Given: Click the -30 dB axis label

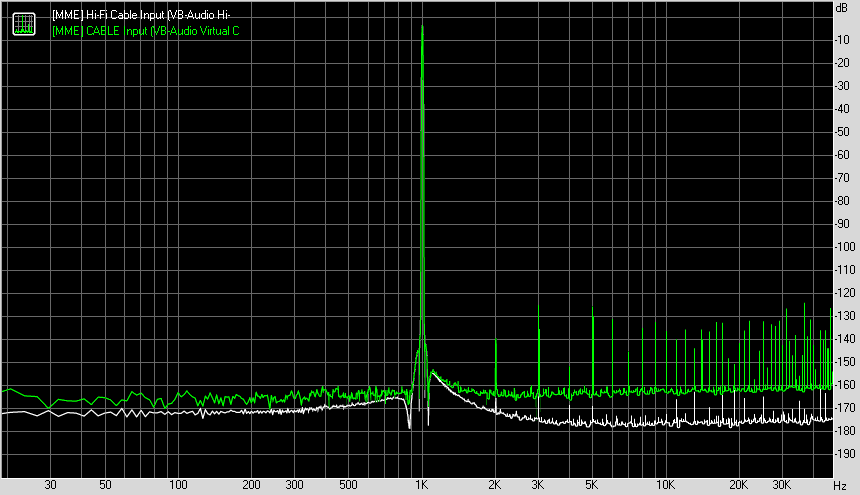Looking at the screenshot, I should pyautogui.click(x=842, y=86).
